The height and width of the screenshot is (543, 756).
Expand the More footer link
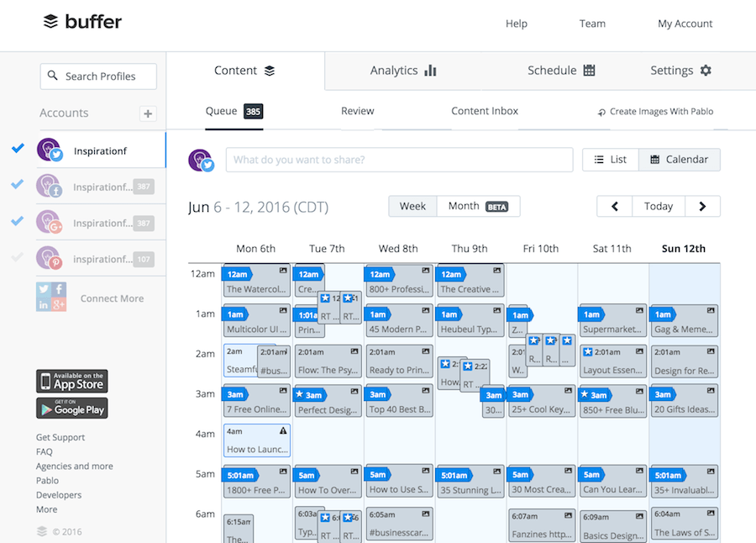(47, 509)
